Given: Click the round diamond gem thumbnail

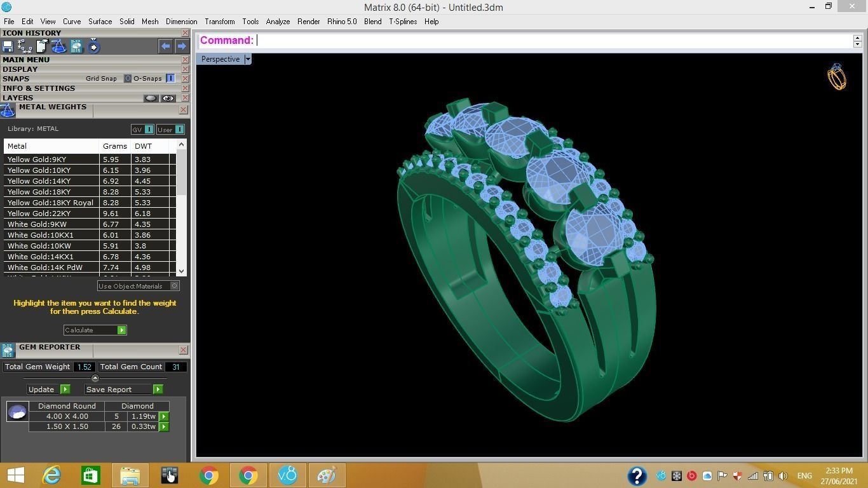Looking at the screenshot, I should pos(17,412).
